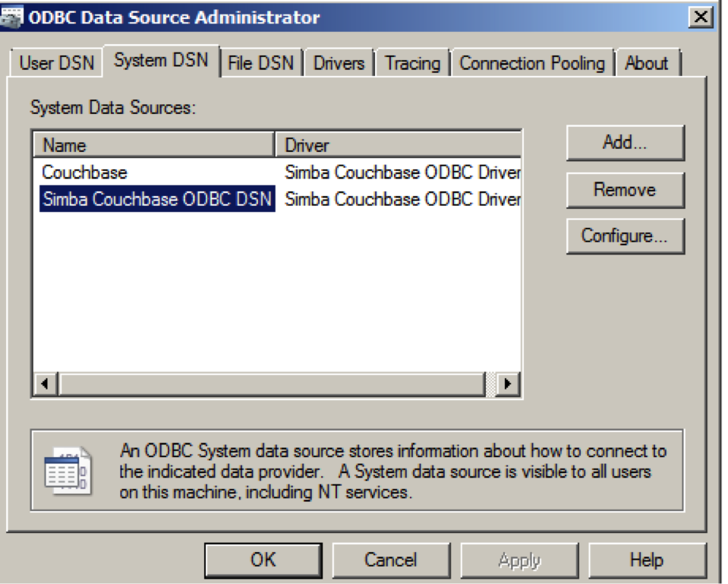This screenshot has height=584, width=728.
Task: Open Help with the Help button
Action: pyautogui.click(x=648, y=560)
